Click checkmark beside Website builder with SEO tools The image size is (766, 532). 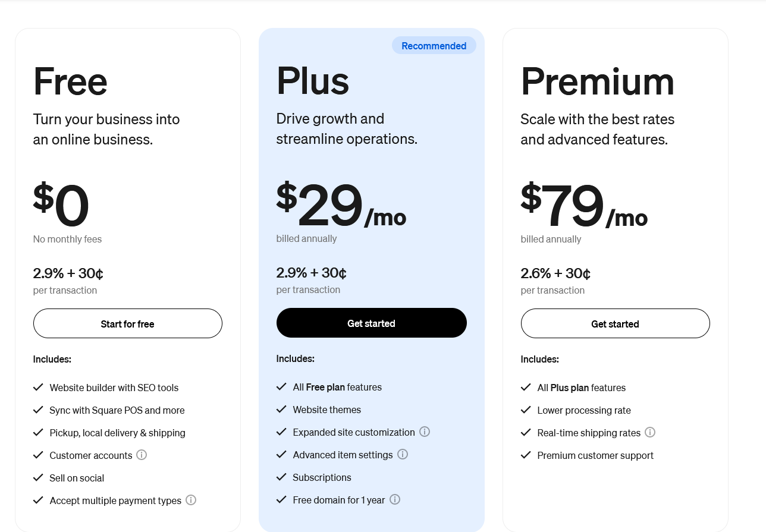tap(38, 387)
